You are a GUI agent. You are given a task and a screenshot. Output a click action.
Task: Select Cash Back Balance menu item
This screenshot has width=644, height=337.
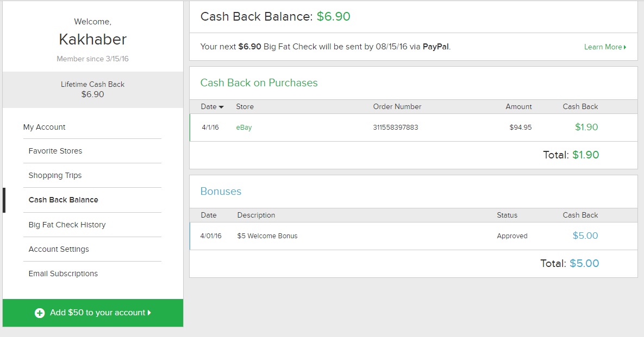(x=63, y=200)
